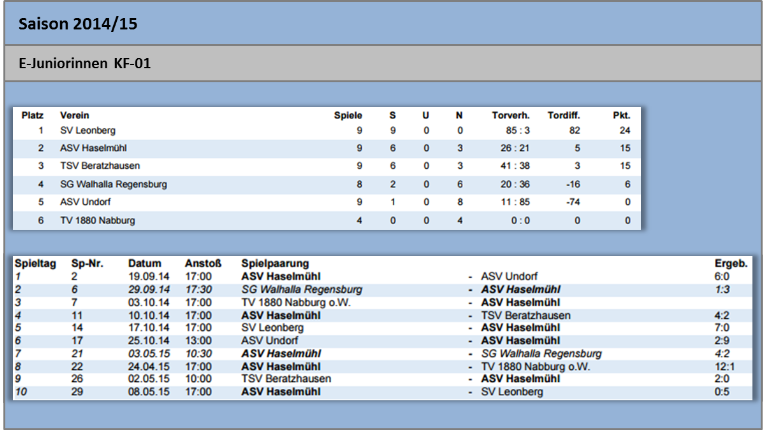The height and width of the screenshot is (430, 765).
Task: Select matchday 10 fixture versus SV Leonberg
Action: [x=382, y=392]
